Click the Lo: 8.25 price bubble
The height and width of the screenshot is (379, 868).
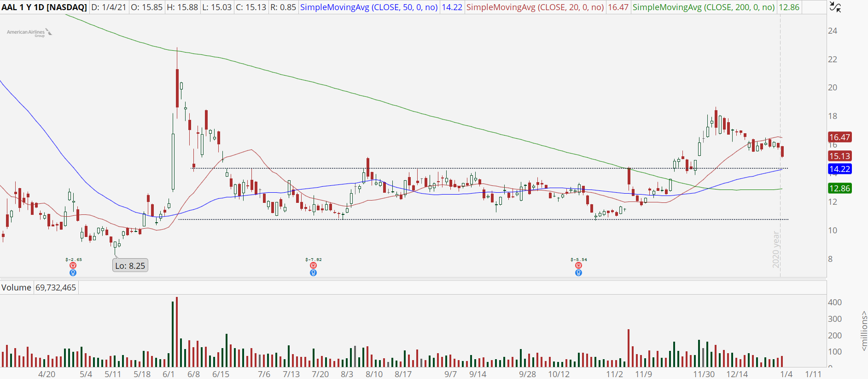coord(130,266)
